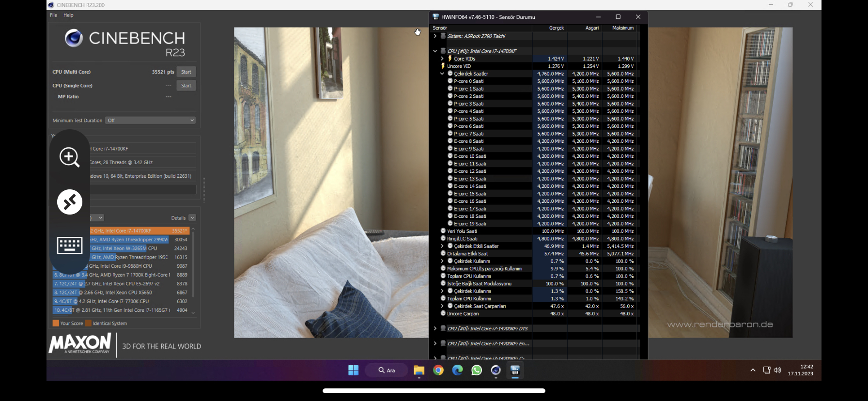Tap the remote desktop overlay icon

pyautogui.click(x=70, y=202)
